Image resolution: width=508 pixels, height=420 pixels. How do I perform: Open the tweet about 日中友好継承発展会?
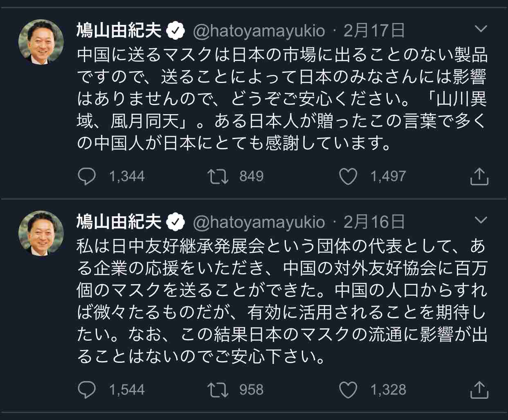281,301
